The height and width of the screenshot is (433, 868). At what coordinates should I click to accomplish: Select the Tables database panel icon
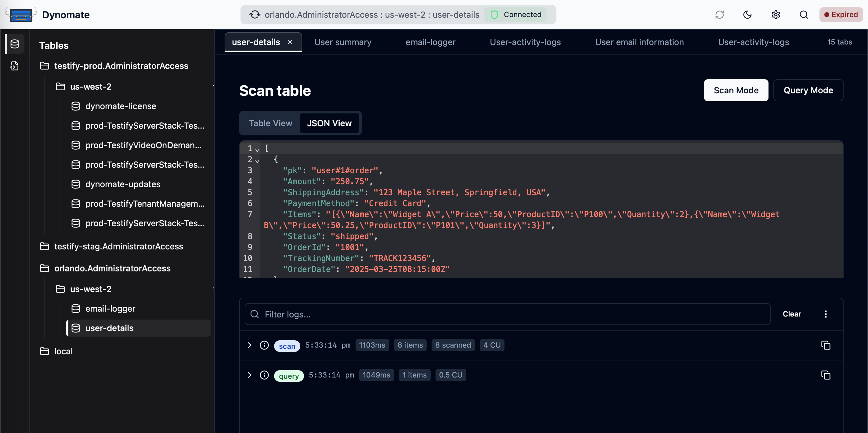point(14,44)
